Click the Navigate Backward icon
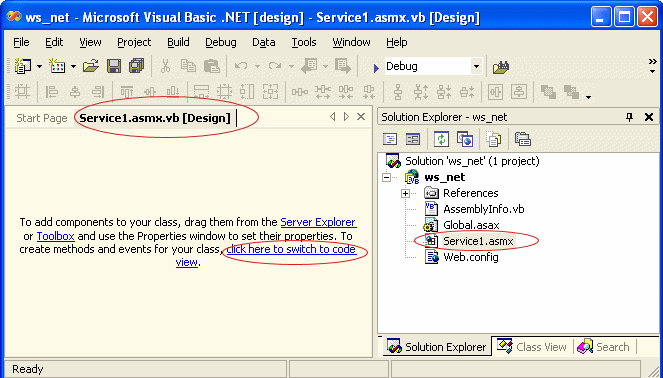Screen dimensions: 663x378 [310, 66]
